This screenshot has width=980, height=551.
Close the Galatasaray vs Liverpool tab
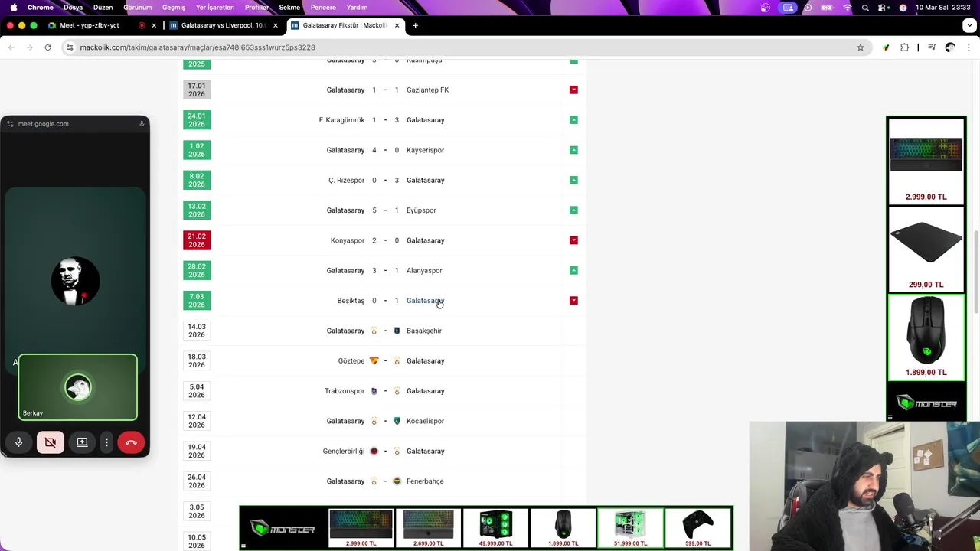pos(276,25)
